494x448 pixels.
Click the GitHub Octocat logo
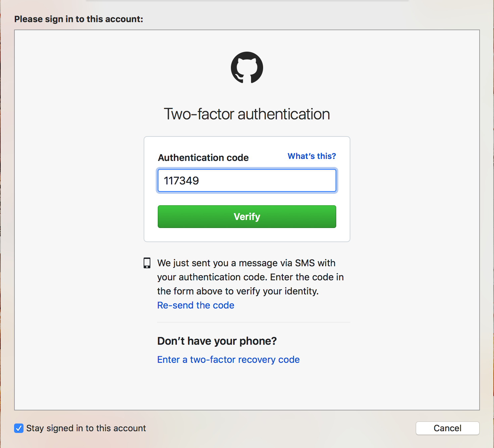(x=247, y=67)
